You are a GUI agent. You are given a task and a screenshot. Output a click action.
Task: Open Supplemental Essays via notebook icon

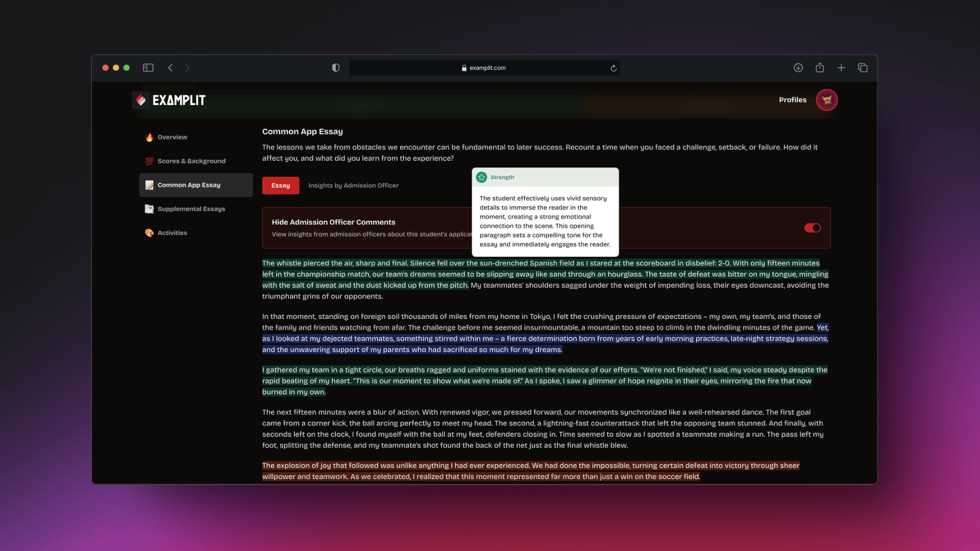pyautogui.click(x=149, y=209)
